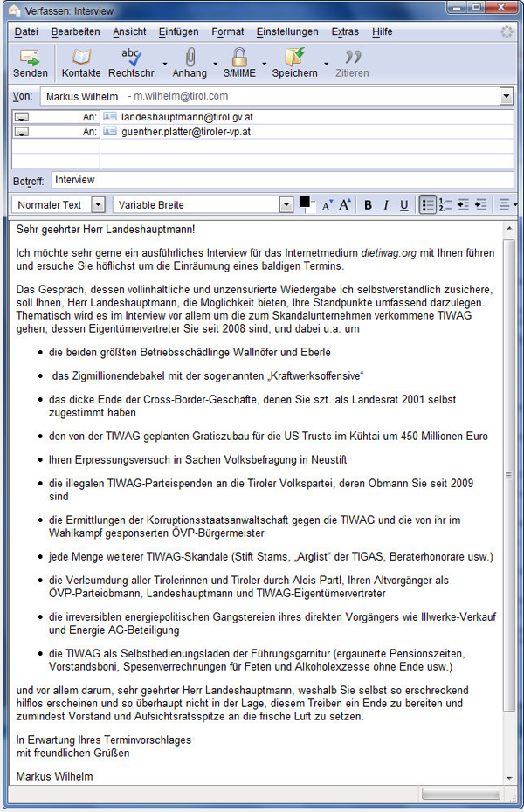Click contact card icon for guenther.platter address
Viewport: 524px width, 812px height.
tap(110, 132)
